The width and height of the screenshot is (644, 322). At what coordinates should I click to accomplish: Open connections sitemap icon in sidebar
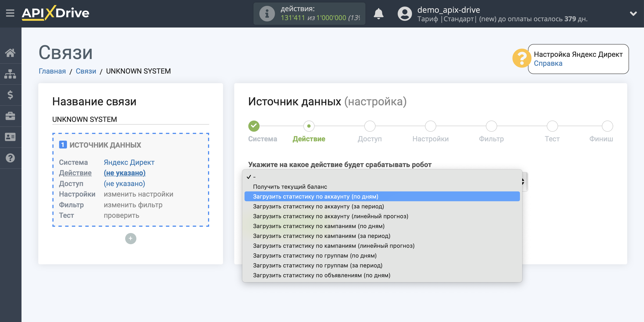(x=10, y=74)
